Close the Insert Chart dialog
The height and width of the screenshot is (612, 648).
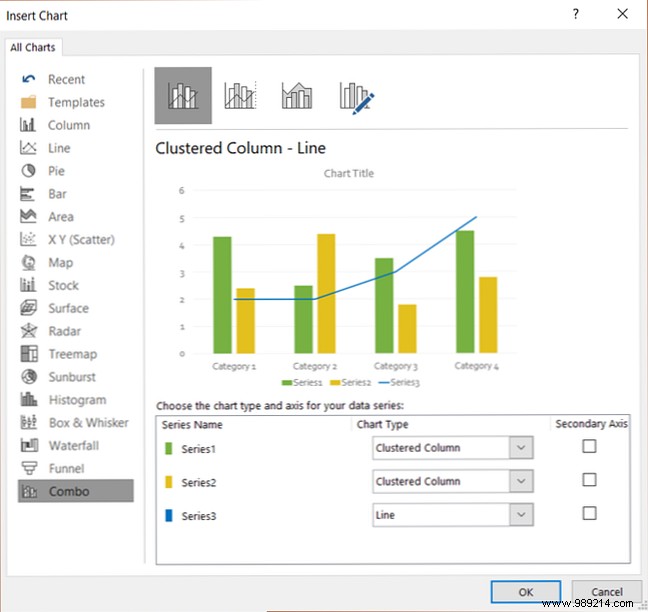[622, 14]
